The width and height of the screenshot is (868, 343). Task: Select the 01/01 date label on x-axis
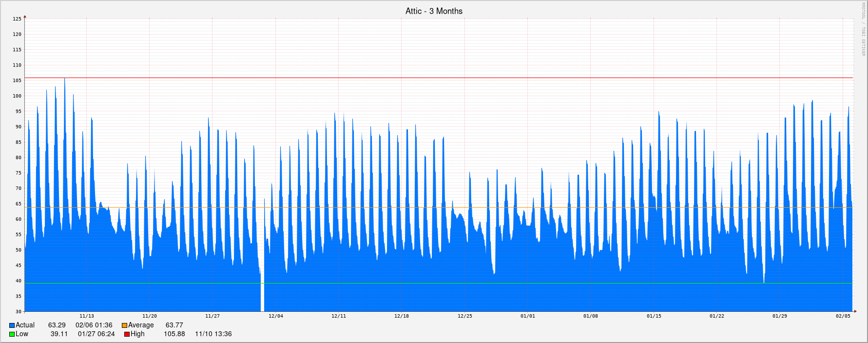click(x=528, y=316)
